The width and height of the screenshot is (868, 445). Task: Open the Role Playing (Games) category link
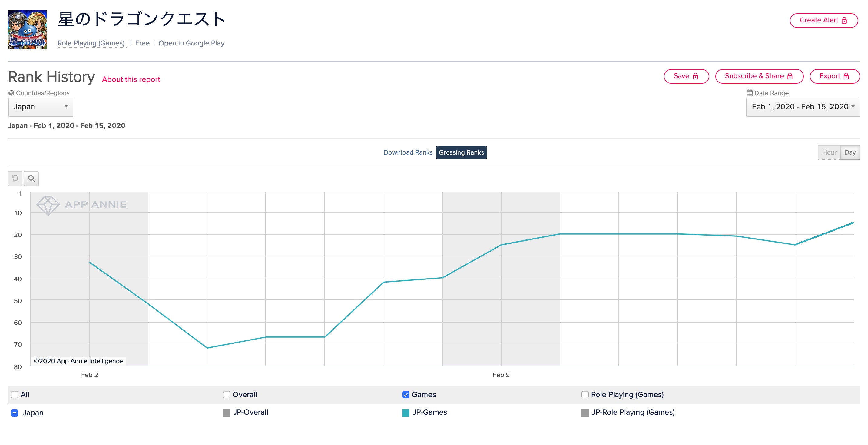tap(91, 43)
